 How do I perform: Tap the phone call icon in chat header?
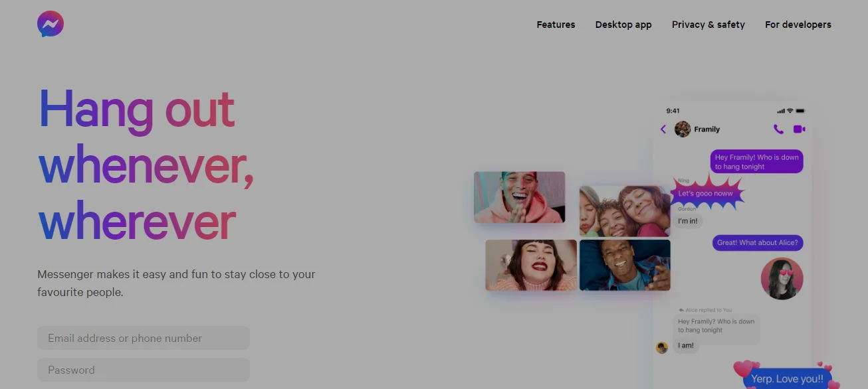pyautogui.click(x=778, y=129)
